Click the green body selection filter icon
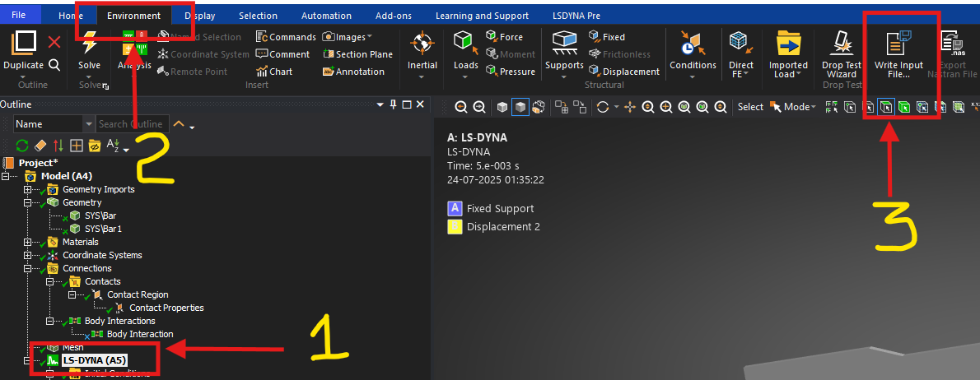Viewport: 980px width, 380px height. [x=903, y=107]
